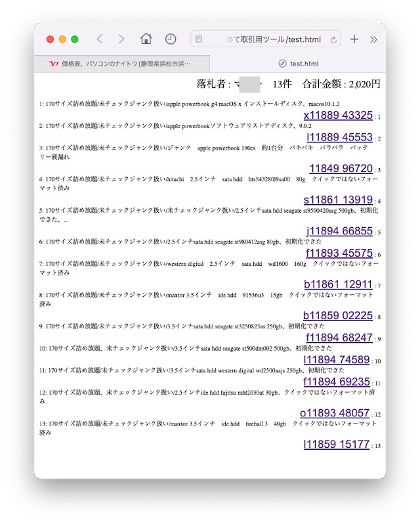420x524 pixels.
Task: Reload the test.html page
Action: 333,40
